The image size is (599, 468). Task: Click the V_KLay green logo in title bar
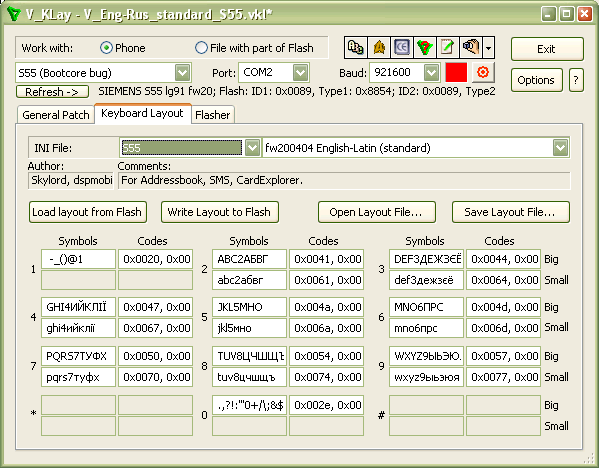(13, 14)
